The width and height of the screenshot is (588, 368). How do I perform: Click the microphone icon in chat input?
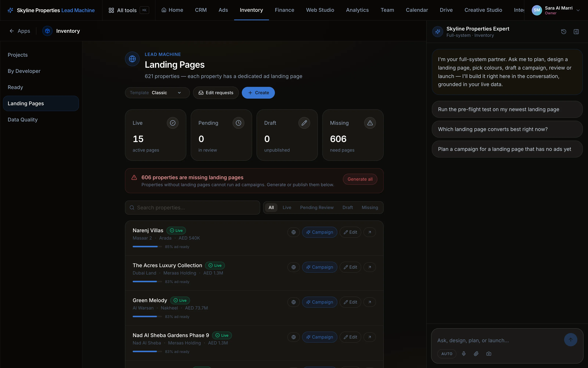[464, 354]
